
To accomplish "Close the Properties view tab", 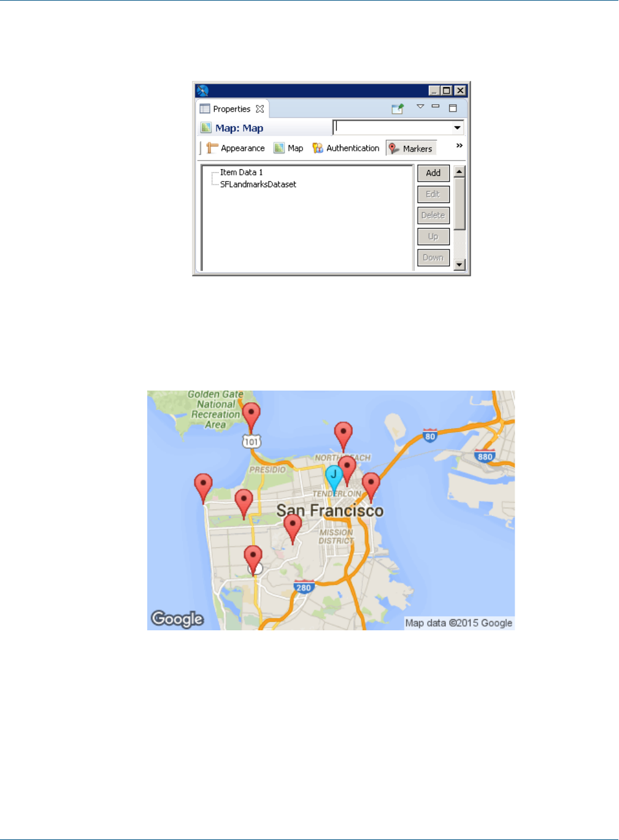I will pos(260,109).
